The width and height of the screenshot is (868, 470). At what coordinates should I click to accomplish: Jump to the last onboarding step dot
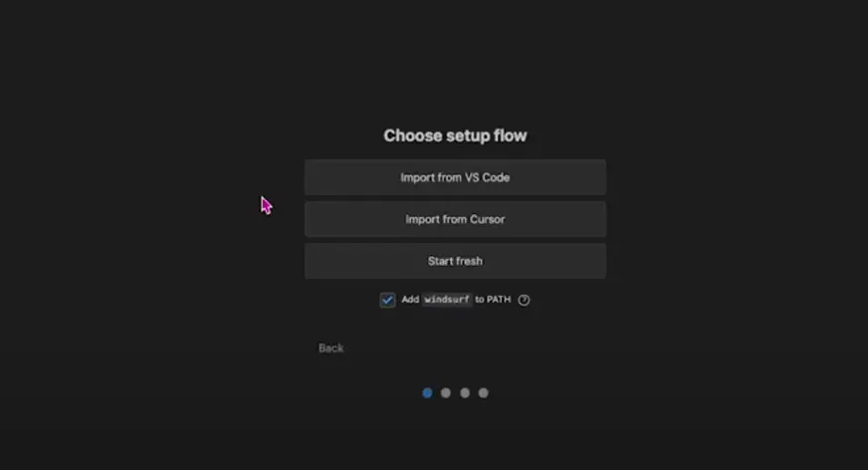[483, 393]
